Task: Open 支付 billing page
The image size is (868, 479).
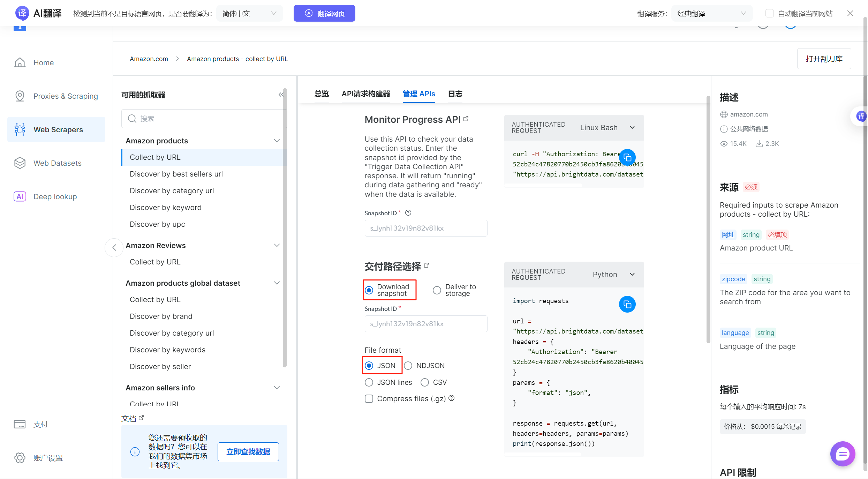Action: tap(31, 424)
